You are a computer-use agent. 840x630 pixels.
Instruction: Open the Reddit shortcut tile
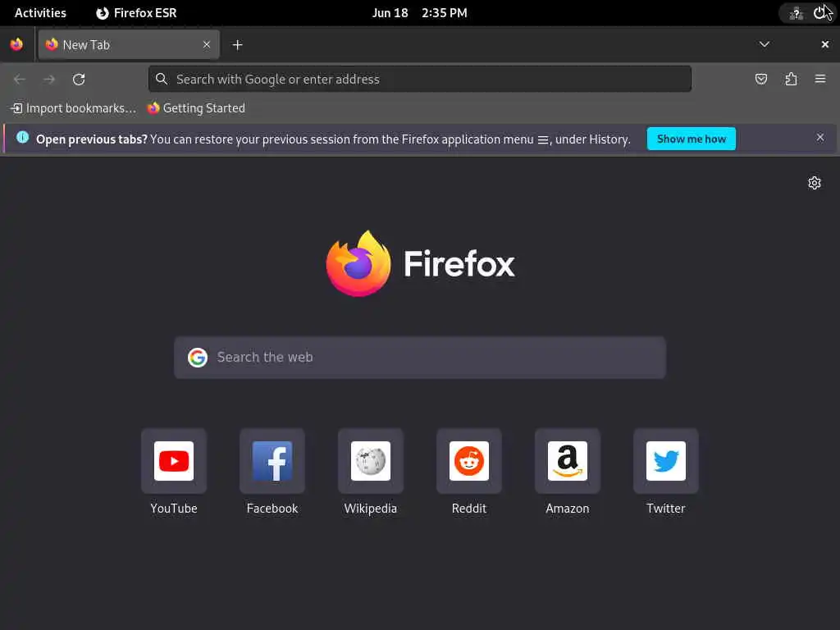click(468, 461)
